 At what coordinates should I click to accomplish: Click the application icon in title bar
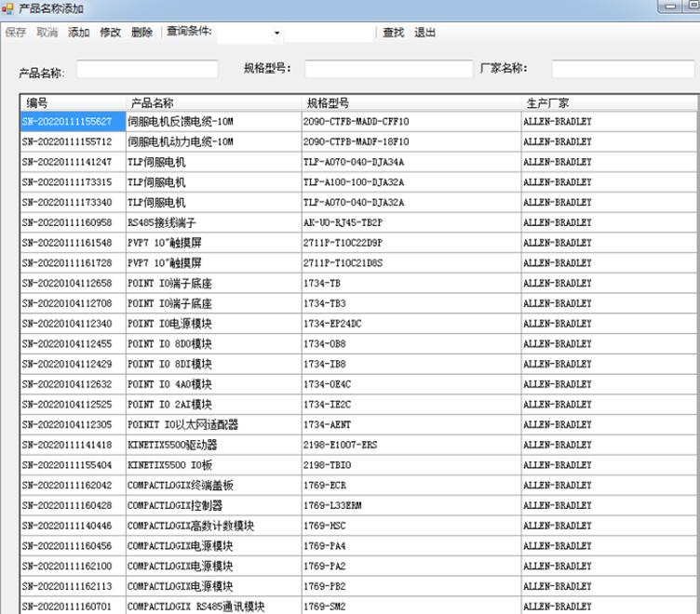(x=7, y=8)
